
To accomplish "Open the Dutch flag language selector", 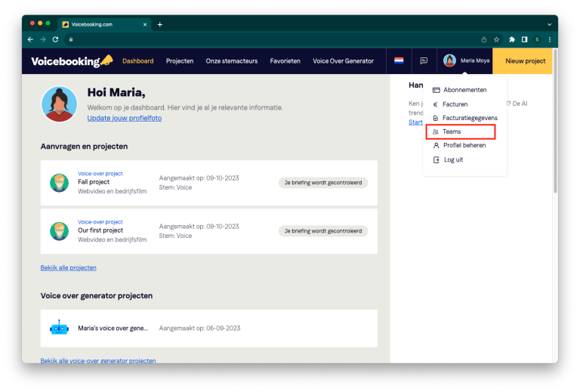I will point(399,60).
